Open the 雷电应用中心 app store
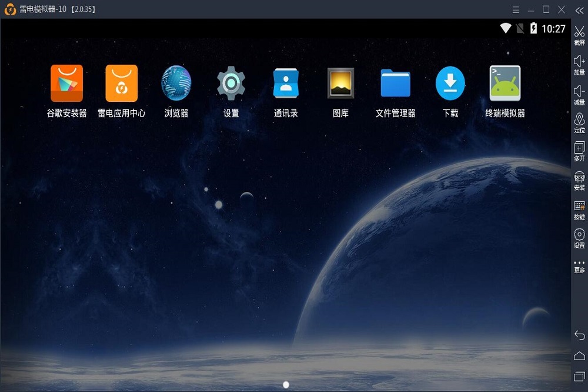 pyautogui.click(x=121, y=82)
